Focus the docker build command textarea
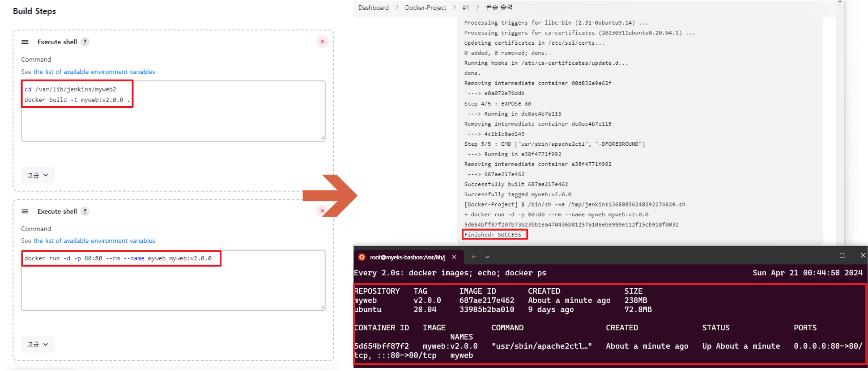The height and width of the screenshot is (371, 868). point(173,111)
